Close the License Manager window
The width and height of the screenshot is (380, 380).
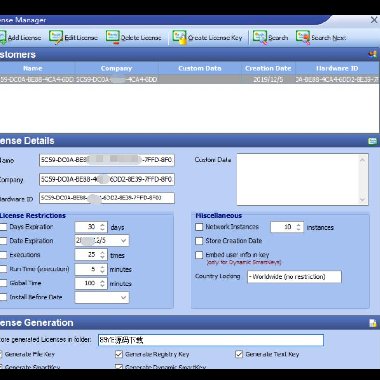tap(374, 20)
